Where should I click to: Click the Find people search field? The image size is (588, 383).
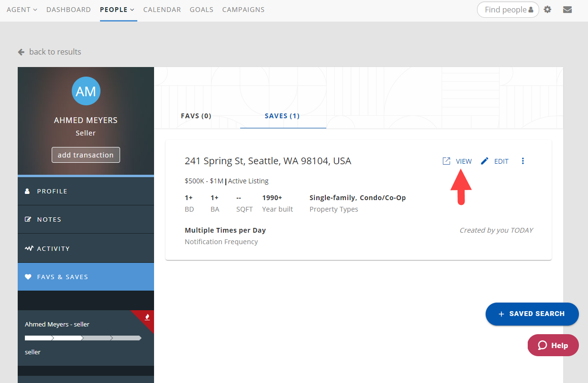click(508, 10)
